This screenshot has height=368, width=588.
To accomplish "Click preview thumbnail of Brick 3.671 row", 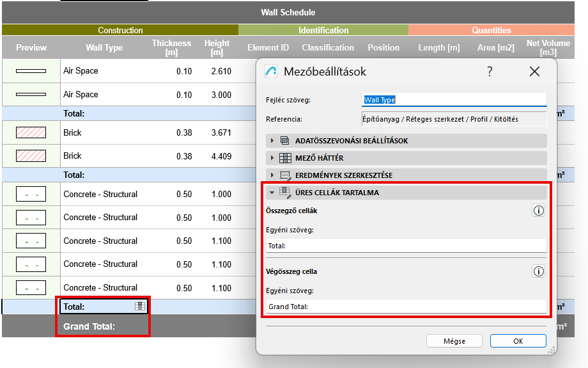I will 31,132.
